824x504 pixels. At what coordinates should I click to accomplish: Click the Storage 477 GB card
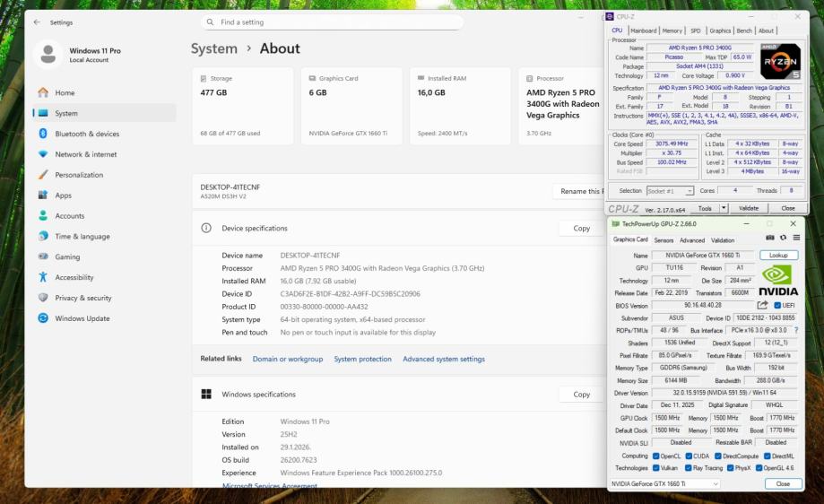coord(242,106)
